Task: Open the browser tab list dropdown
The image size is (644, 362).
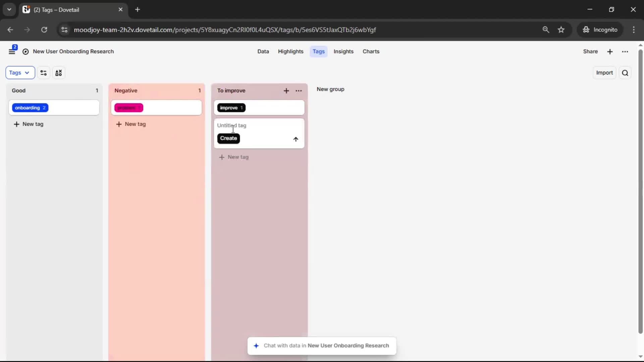Action: pyautogui.click(x=9, y=9)
